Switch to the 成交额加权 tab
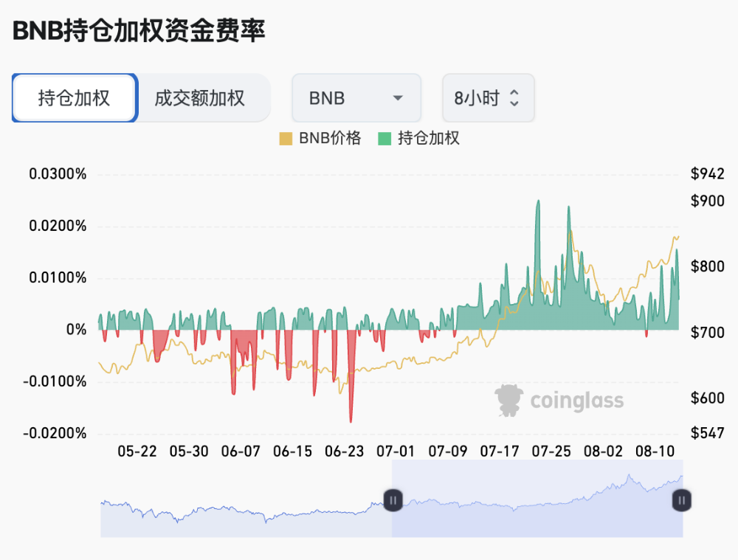 (199, 98)
